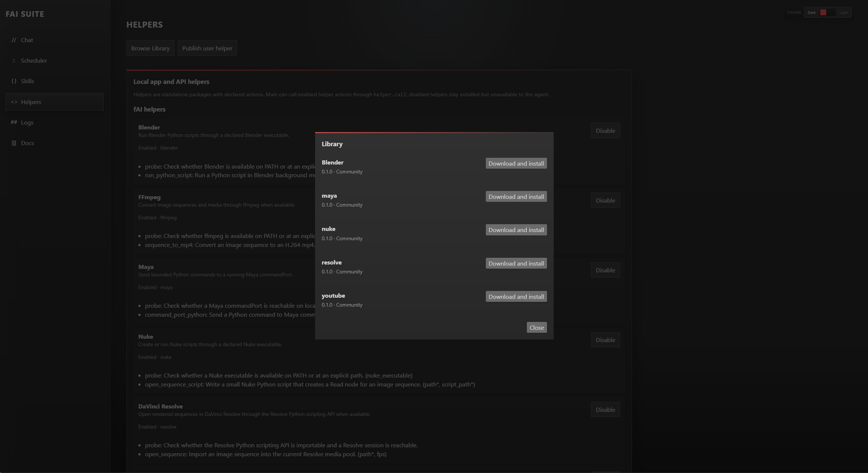Click the Dark theme label
This screenshot has height=473, width=868.
click(x=812, y=13)
